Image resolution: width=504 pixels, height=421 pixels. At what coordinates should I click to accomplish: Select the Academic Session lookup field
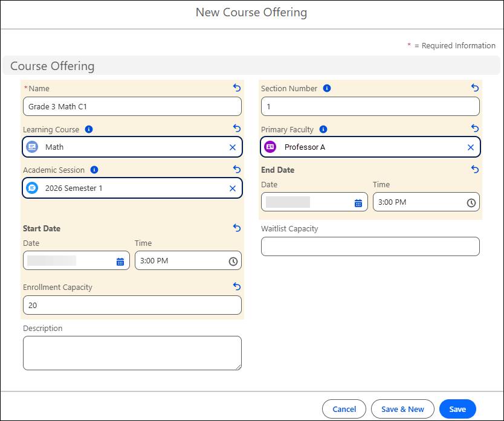(132, 188)
